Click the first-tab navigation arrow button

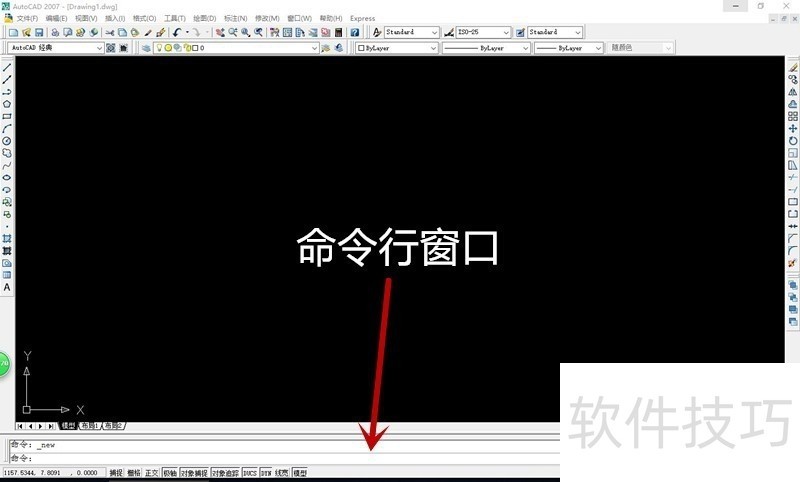click(x=20, y=426)
